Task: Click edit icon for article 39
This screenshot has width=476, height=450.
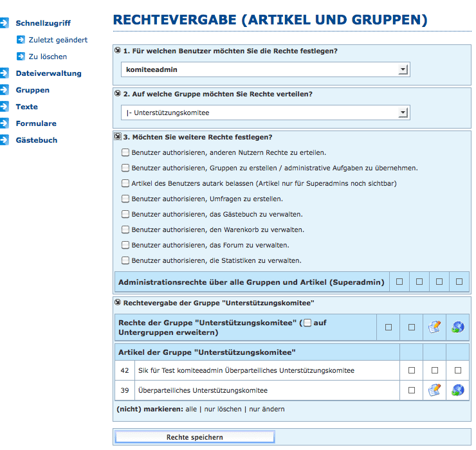Action: coord(434,390)
